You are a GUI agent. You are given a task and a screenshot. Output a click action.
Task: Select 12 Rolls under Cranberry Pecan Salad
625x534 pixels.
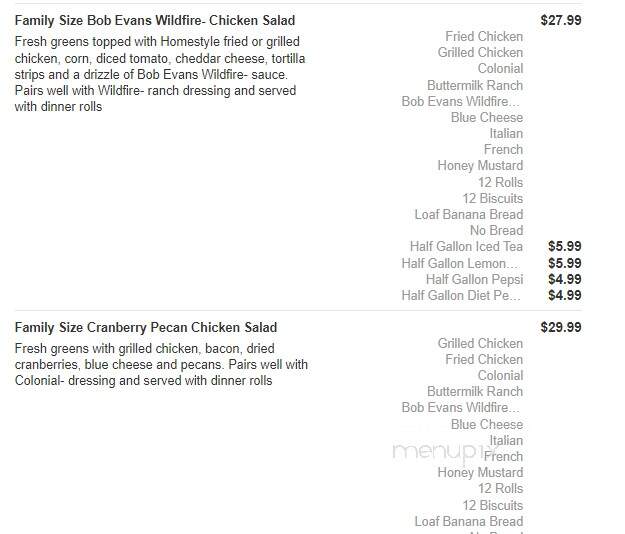[501, 489]
